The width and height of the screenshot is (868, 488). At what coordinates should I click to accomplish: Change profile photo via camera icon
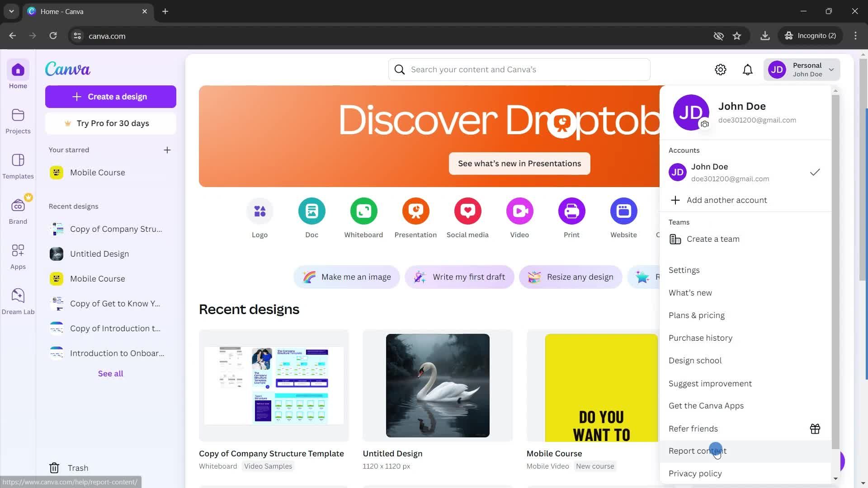705,124
